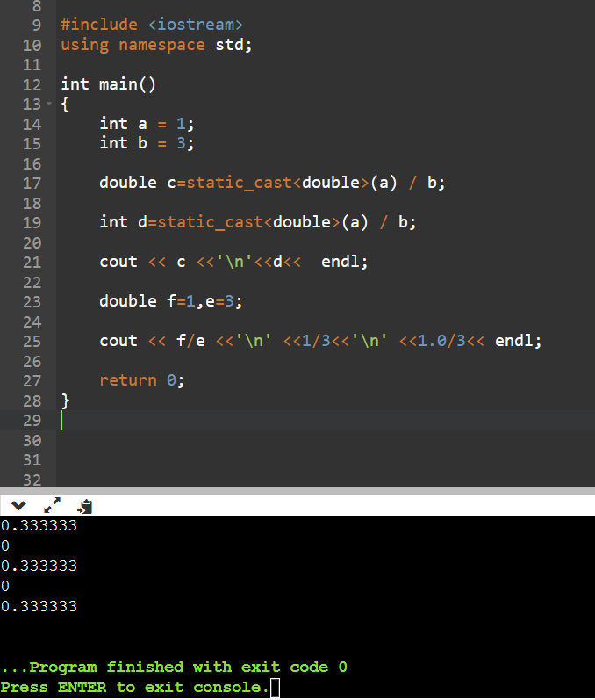Viewport: 595px width, 700px height.
Task: Click the 'int d=static_cast' line of code
Action: (257, 222)
